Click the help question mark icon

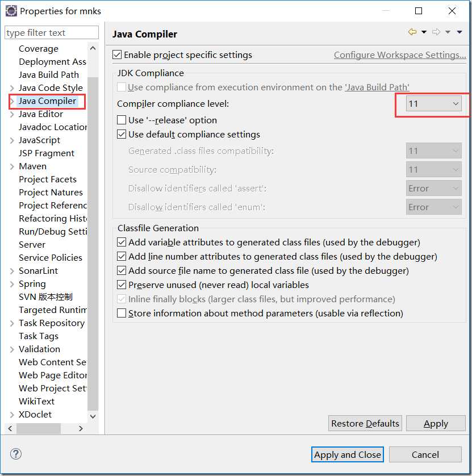[x=16, y=454]
